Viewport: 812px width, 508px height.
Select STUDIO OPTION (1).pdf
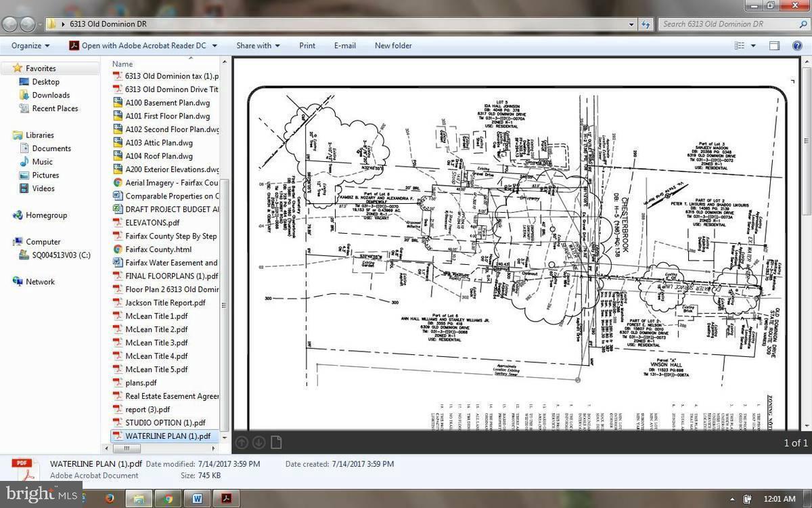[159, 423]
